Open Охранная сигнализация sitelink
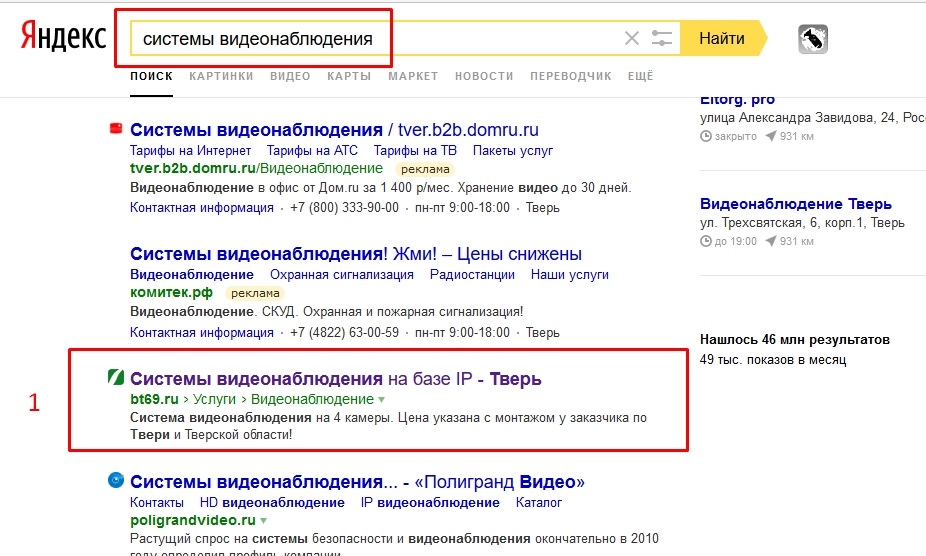The height and width of the screenshot is (556, 926). 342,275
